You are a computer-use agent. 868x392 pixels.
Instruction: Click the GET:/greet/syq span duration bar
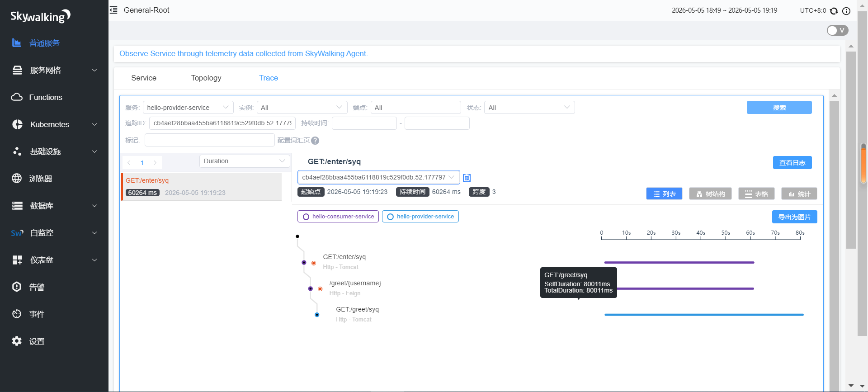(x=704, y=315)
